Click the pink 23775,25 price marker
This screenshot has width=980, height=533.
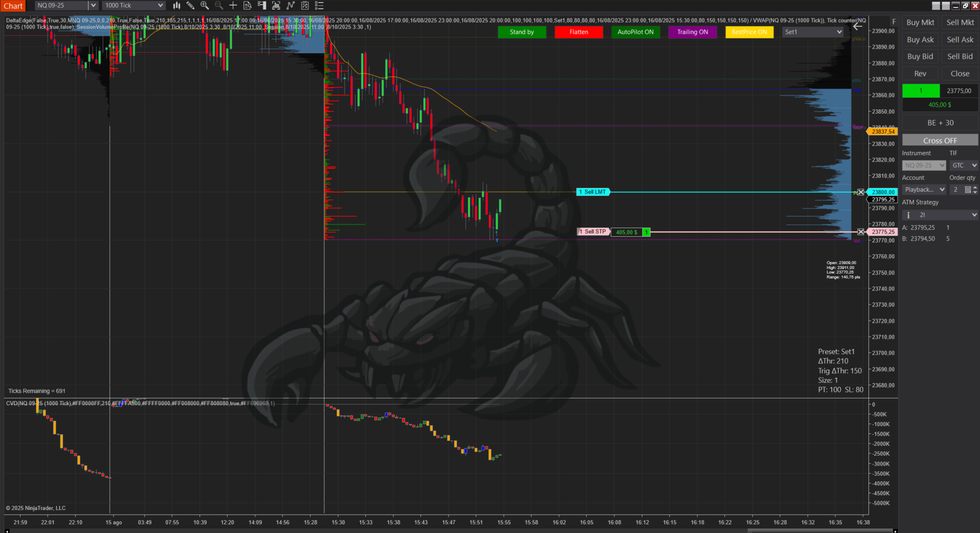click(x=883, y=232)
